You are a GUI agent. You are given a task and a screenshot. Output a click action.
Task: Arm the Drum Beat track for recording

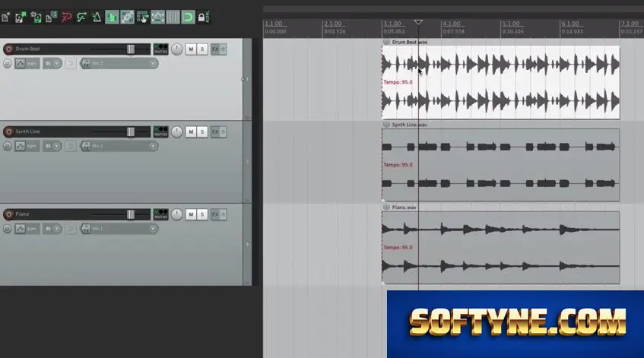click(x=8, y=49)
